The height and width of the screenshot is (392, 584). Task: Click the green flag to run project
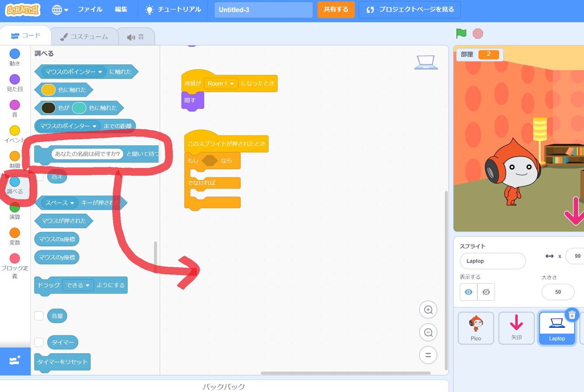coord(461,33)
